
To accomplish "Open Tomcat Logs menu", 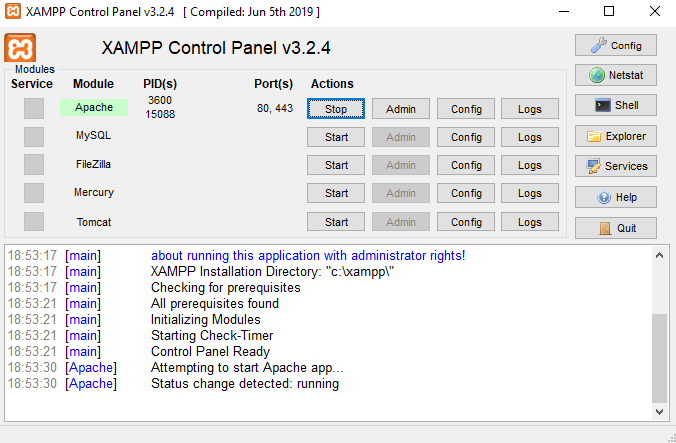I will tap(530, 222).
